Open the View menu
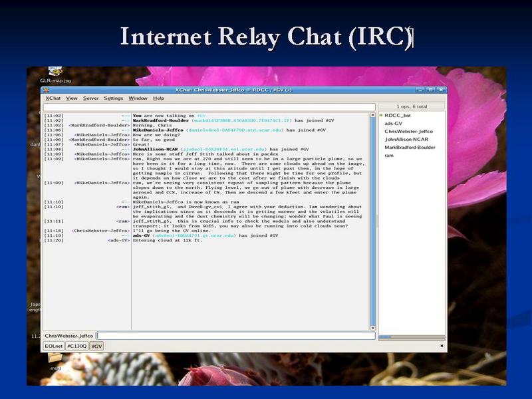The height and width of the screenshot is (399, 532). coord(72,98)
